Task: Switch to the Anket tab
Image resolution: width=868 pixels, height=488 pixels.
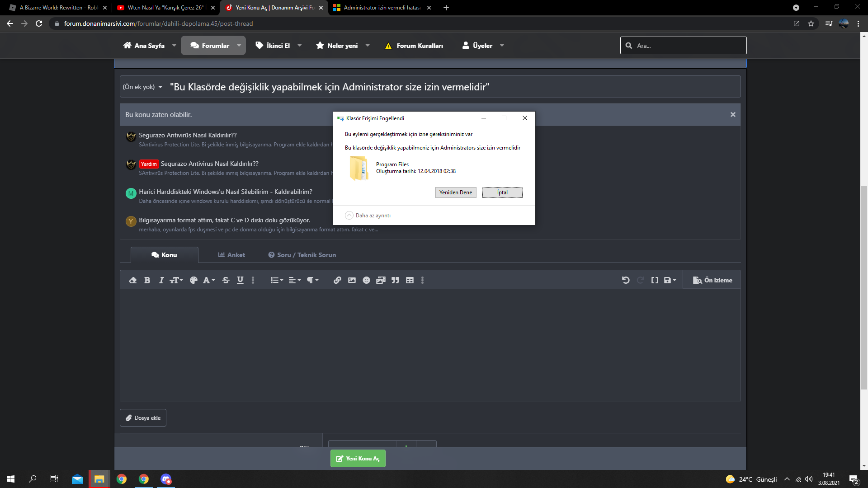Action: tap(231, 255)
